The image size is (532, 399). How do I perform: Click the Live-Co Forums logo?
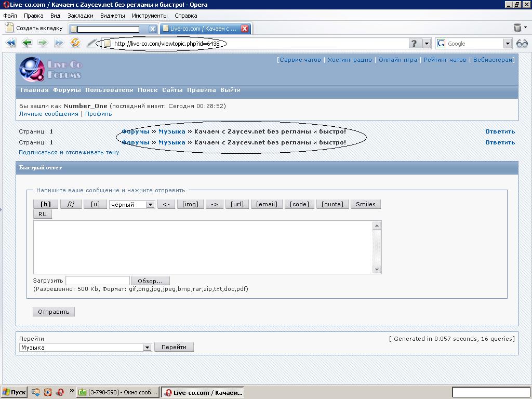pos(51,69)
